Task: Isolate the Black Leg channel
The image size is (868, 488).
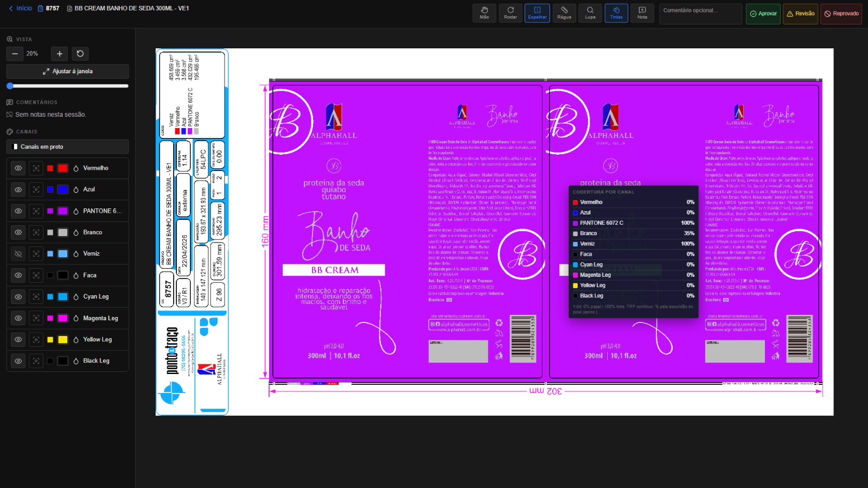Action: click(36, 361)
